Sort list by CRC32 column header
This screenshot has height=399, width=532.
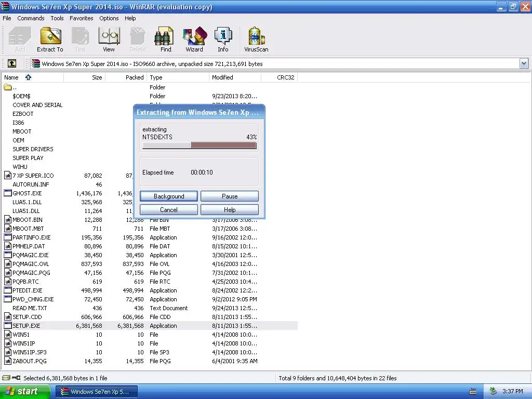(x=279, y=77)
